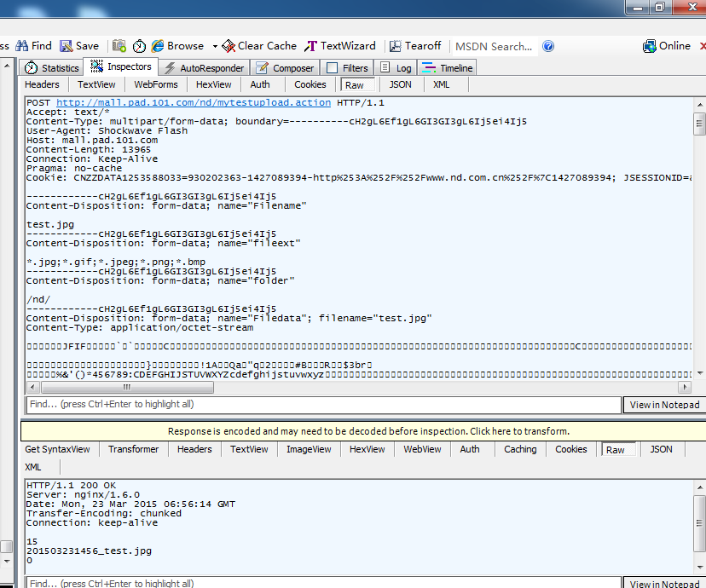Viewport: 706px width, 588px height.
Task: Select request Cookies inspector tab
Action: click(x=310, y=84)
